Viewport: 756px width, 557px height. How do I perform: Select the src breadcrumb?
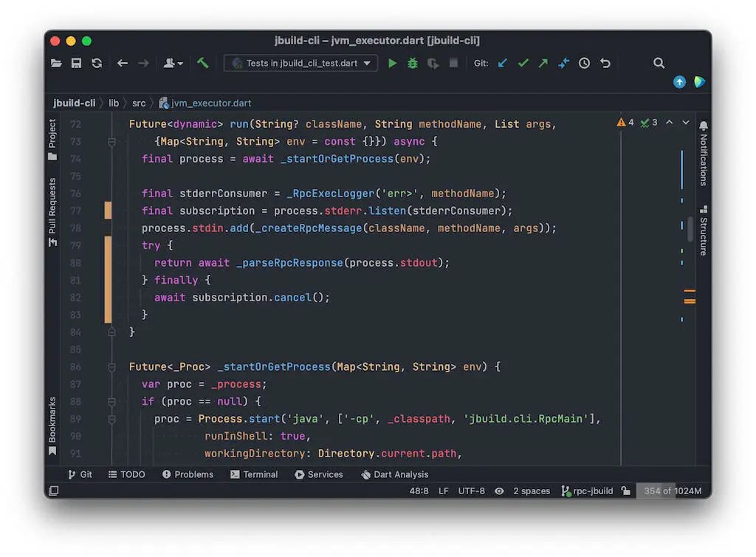(139, 103)
